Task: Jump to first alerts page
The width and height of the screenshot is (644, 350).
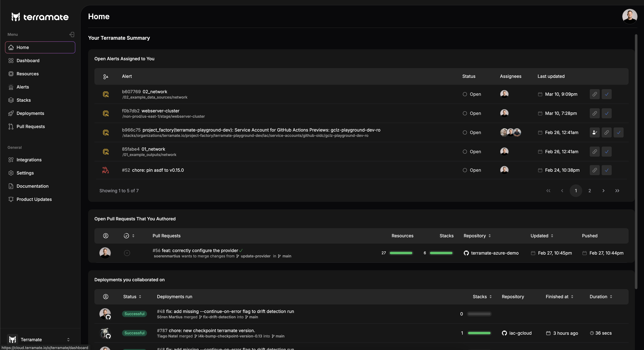Action: click(x=548, y=191)
